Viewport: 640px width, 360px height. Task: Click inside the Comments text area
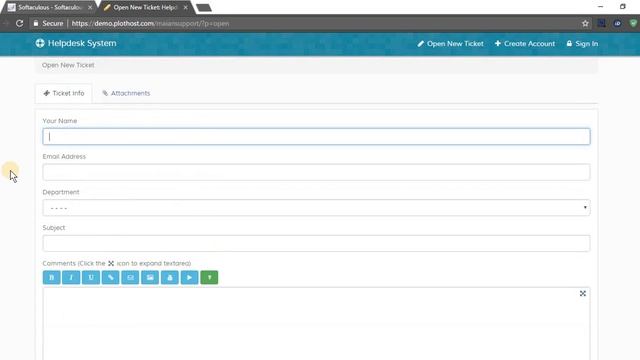pyautogui.click(x=316, y=323)
